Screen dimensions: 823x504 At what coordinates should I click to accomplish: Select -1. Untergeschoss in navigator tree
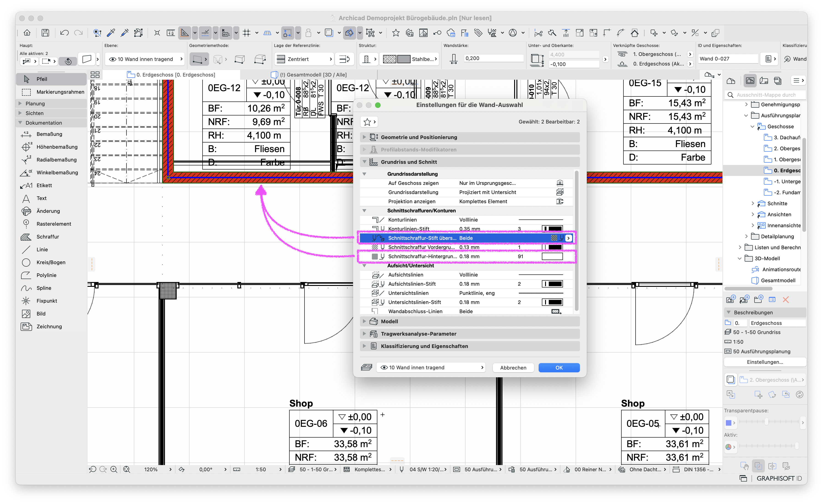(783, 182)
